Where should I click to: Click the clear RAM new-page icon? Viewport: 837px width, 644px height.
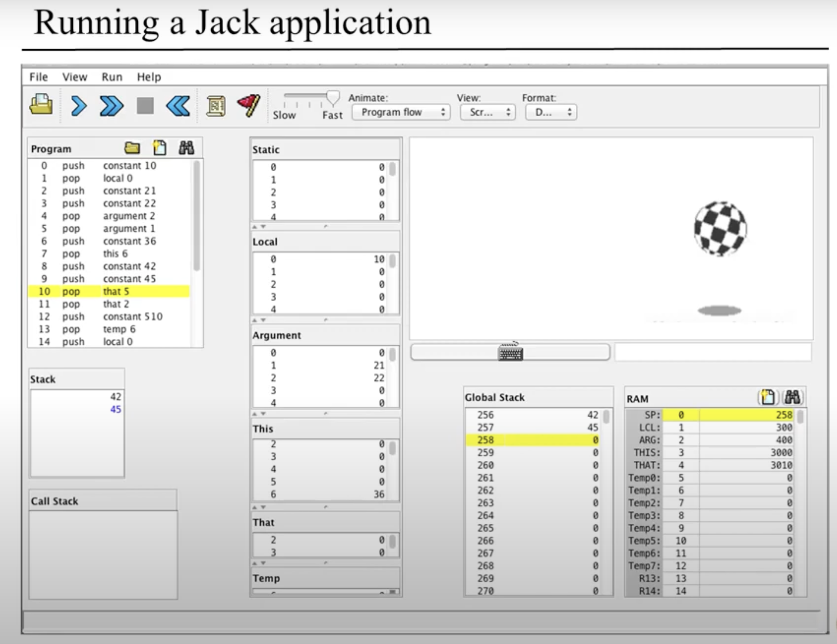[767, 397]
